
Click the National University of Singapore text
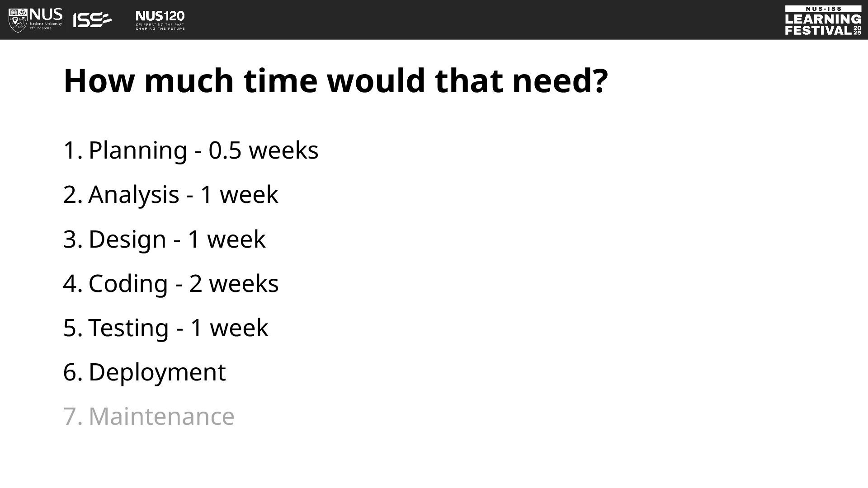pos(46,26)
